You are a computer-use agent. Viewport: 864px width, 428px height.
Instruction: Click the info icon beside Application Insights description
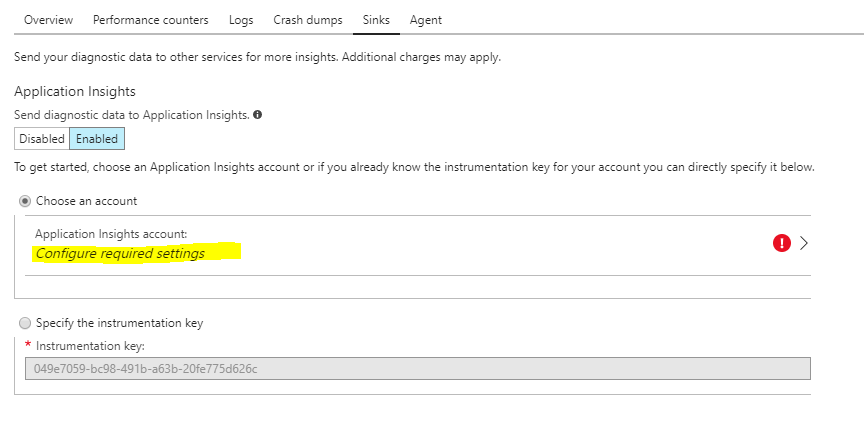(258, 115)
